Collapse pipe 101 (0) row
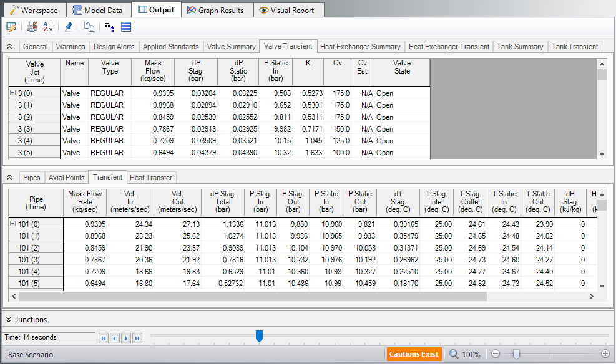Screen dimensions: 616x364 pyautogui.click(x=12, y=224)
